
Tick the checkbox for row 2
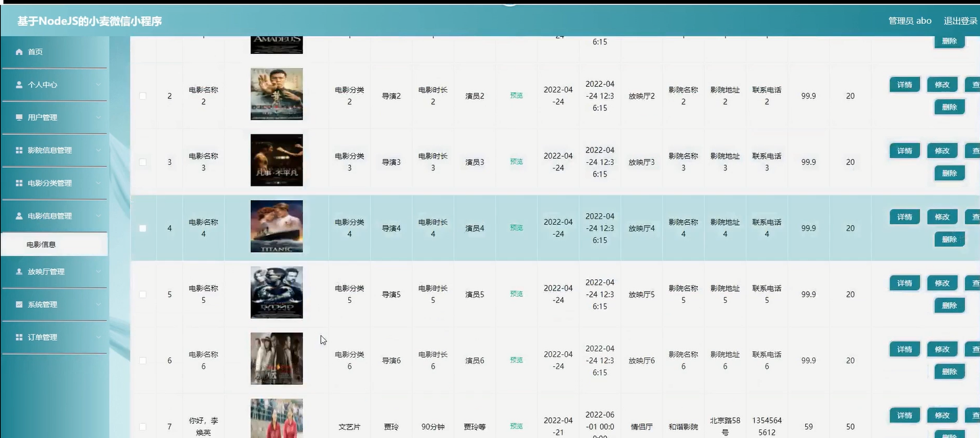(143, 96)
